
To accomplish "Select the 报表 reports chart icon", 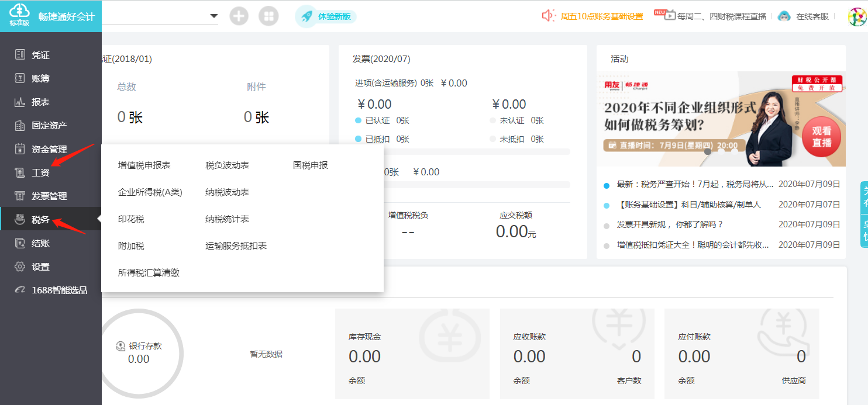I will [x=20, y=102].
